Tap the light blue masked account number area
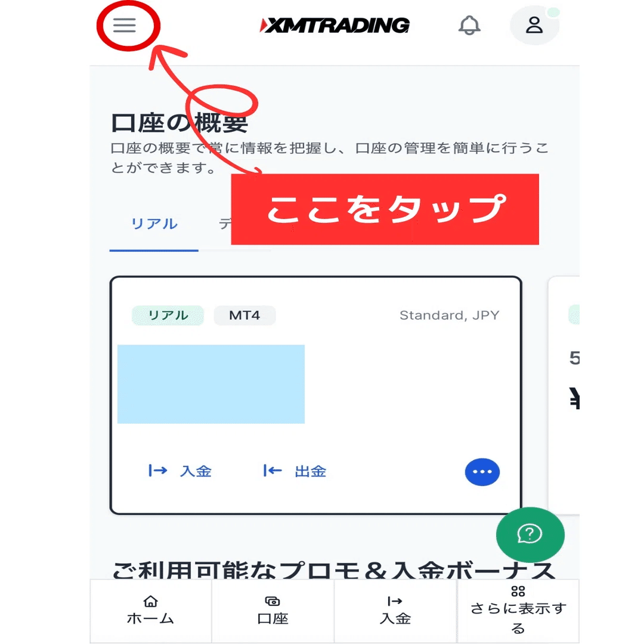The image size is (644, 644). [211, 384]
